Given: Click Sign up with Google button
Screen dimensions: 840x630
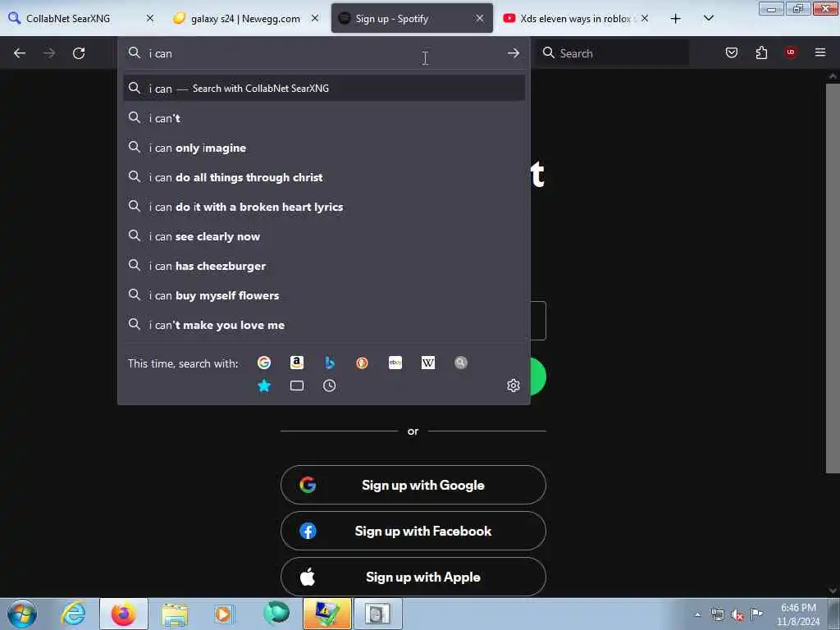Looking at the screenshot, I should (413, 485).
